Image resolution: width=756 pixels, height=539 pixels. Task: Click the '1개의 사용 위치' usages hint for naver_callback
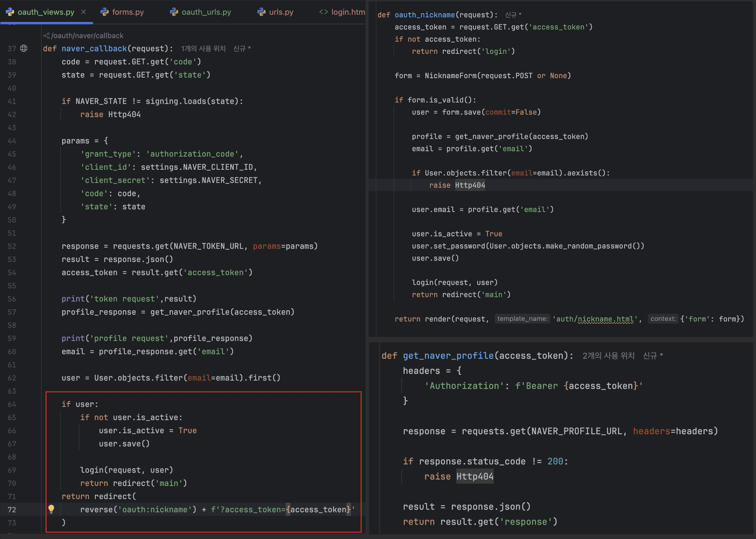[x=203, y=49]
